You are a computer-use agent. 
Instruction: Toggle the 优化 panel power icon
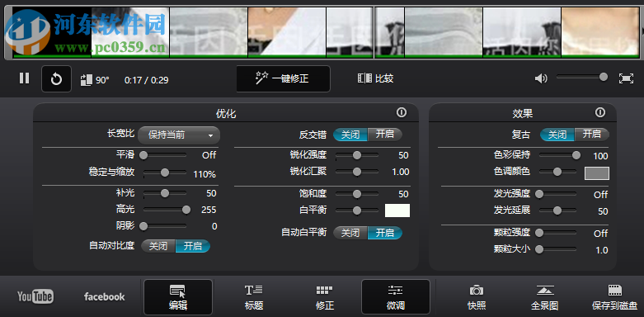click(402, 112)
